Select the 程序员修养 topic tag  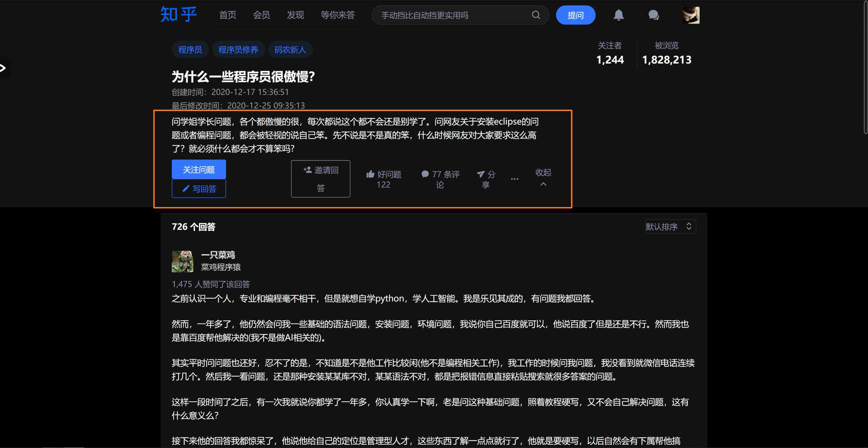coord(238,49)
